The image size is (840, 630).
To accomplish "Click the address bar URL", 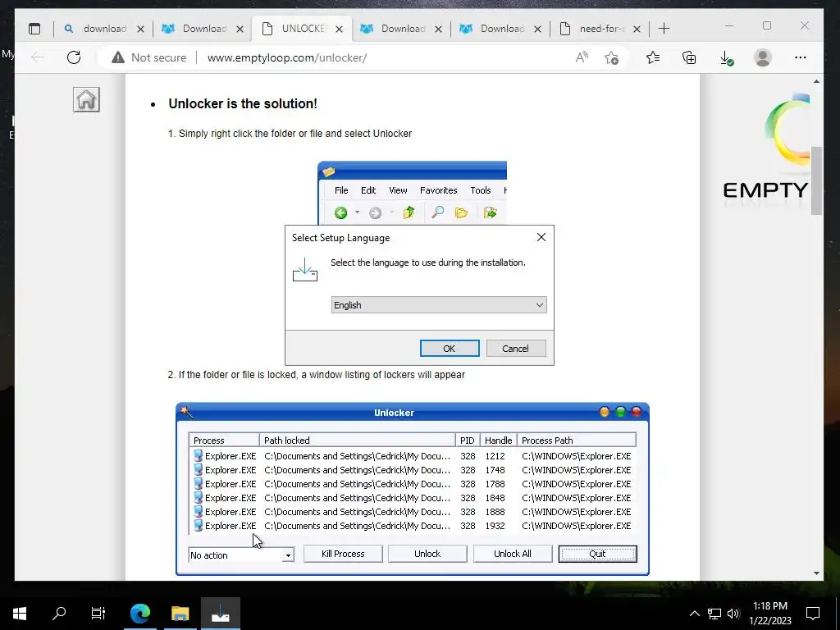I will click(x=286, y=57).
